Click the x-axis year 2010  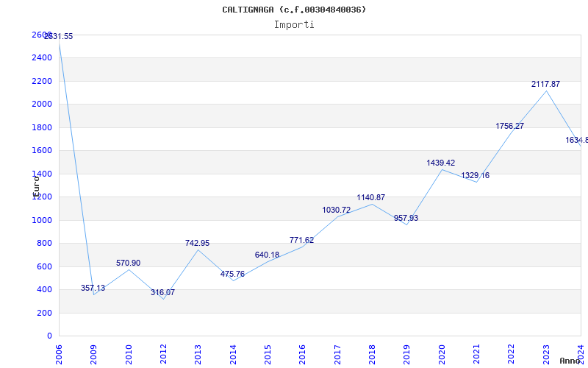pos(129,355)
